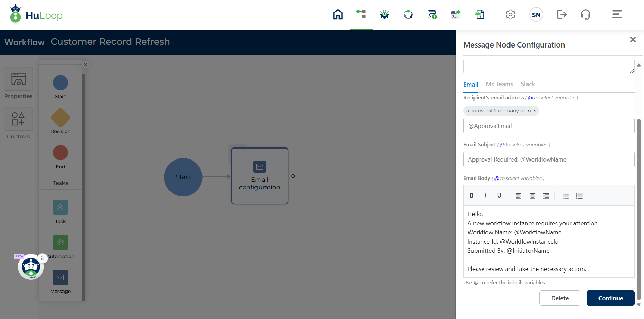Click the palette panel vertical scrollbar

click(84, 187)
